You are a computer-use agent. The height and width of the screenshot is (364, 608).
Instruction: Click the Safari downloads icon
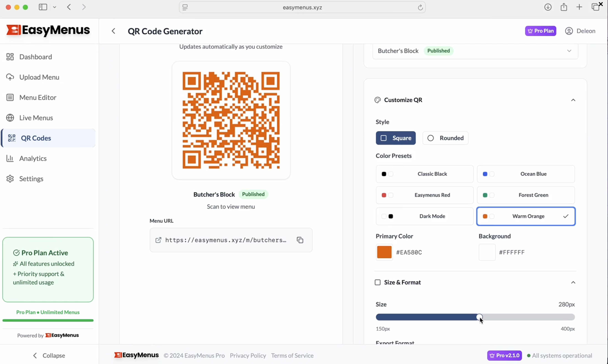click(x=548, y=7)
